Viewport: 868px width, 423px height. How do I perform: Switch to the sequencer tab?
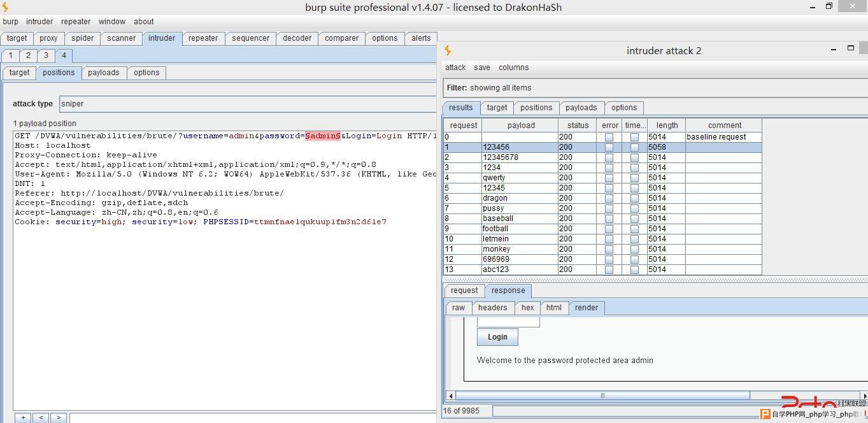point(251,38)
